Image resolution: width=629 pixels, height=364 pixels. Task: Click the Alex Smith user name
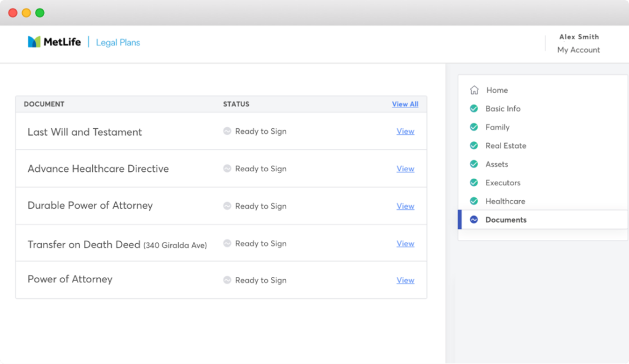(x=579, y=37)
